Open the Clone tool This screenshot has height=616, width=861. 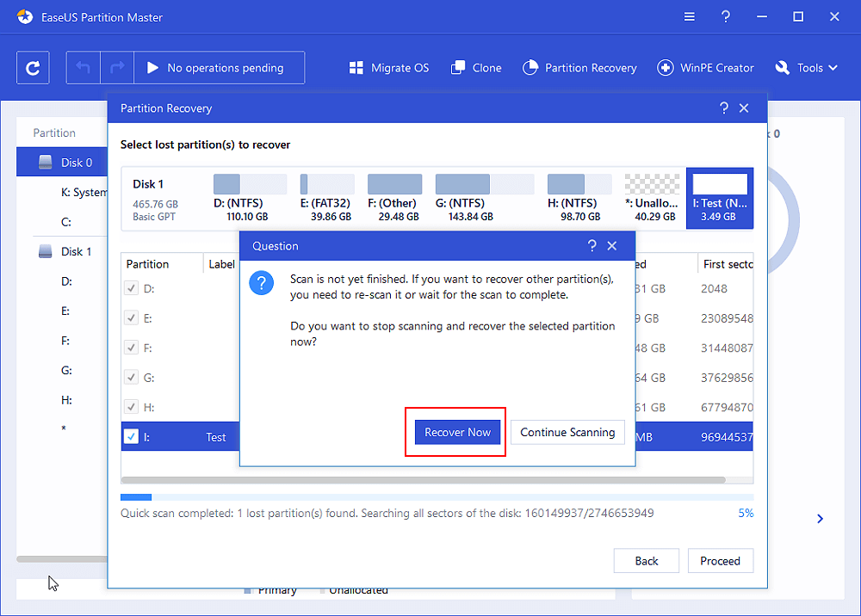point(476,67)
